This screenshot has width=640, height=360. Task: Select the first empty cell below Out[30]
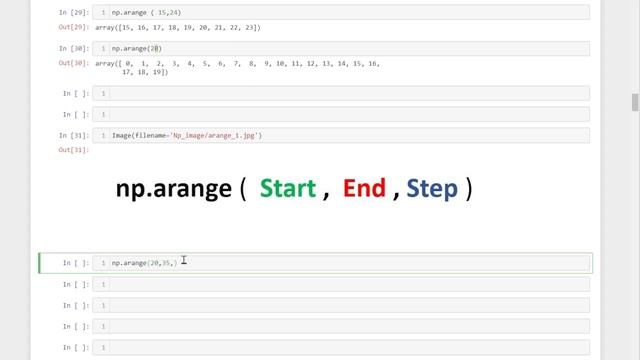341,93
